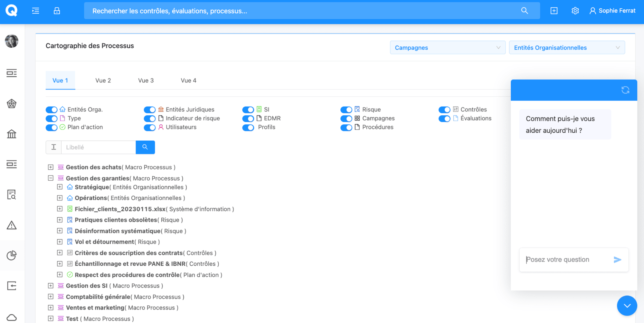Open the settings gear in the header
This screenshot has height=323, width=644.
575,11
